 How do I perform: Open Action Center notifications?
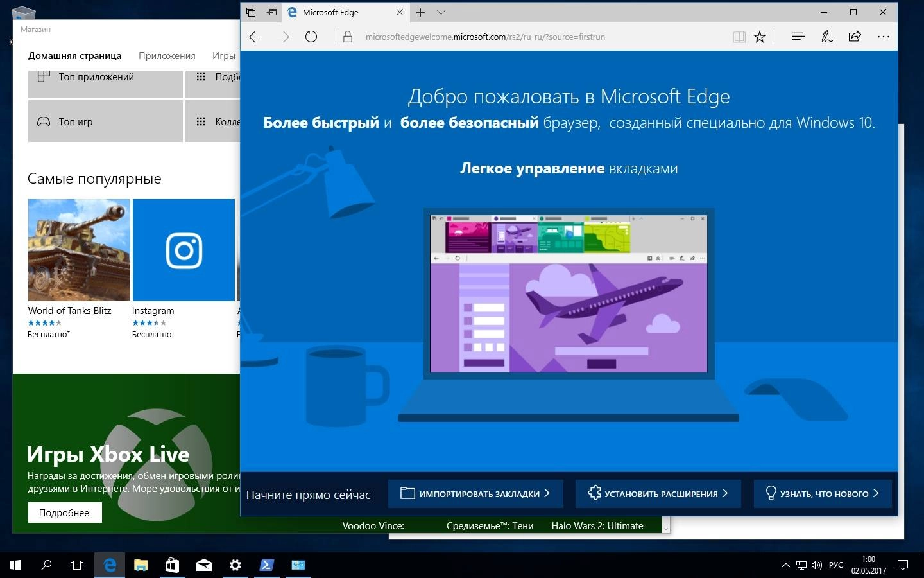click(903, 565)
